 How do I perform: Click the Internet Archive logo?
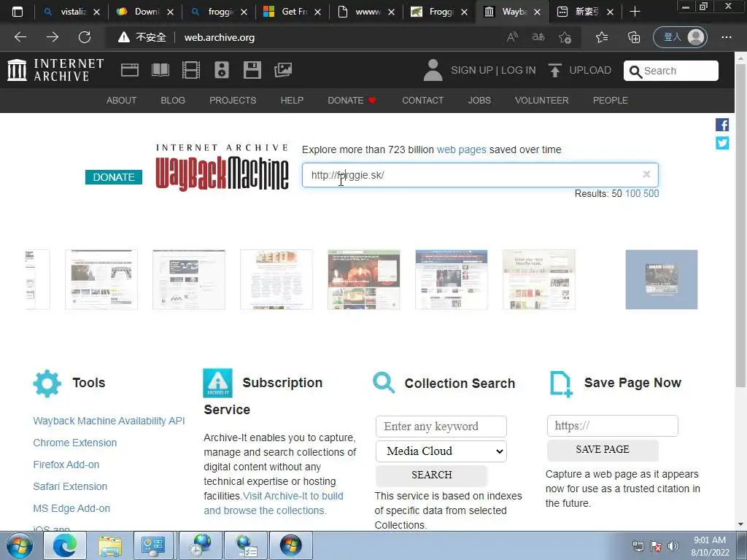click(55, 70)
